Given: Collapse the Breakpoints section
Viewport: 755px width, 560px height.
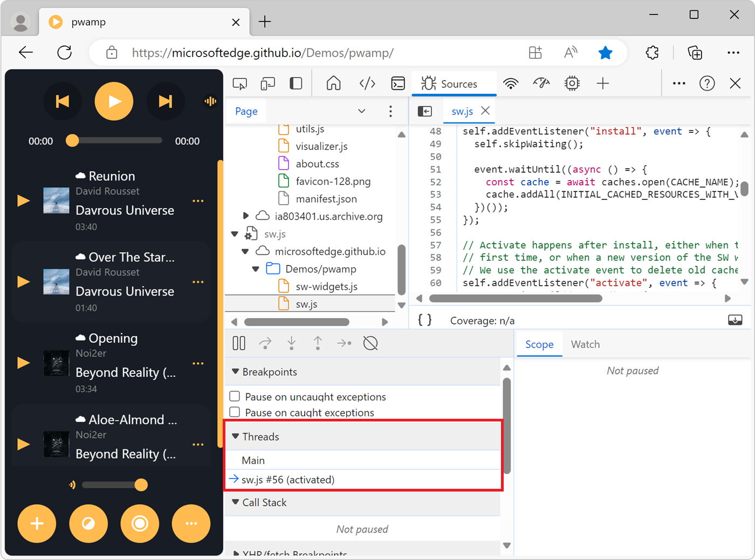Looking at the screenshot, I should pos(236,372).
